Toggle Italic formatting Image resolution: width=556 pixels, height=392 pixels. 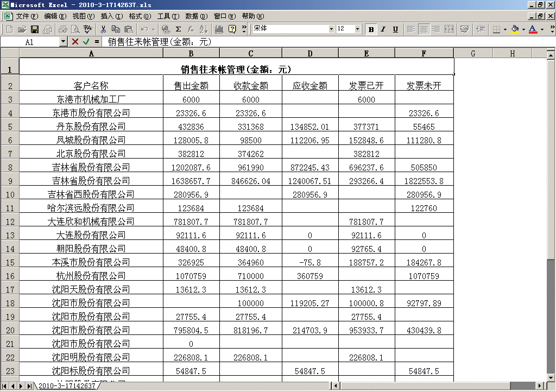click(x=383, y=29)
